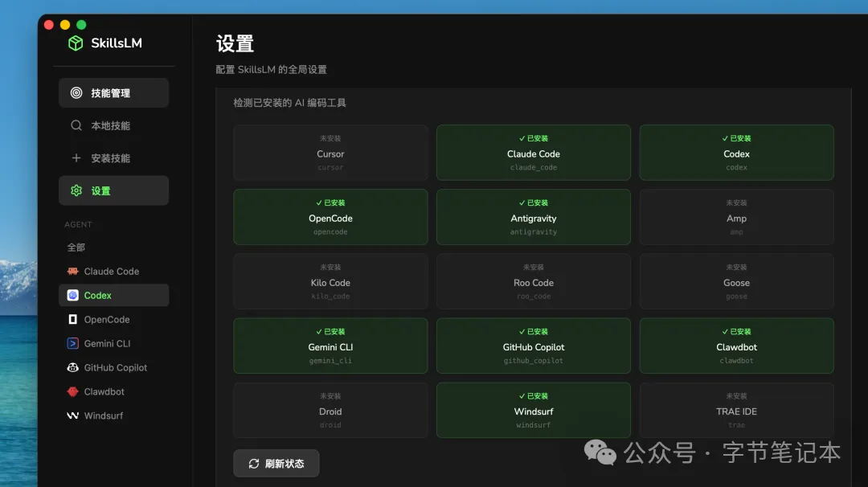868x487 pixels.
Task: Click the OpenCode tool card
Action: pos(330,217)
